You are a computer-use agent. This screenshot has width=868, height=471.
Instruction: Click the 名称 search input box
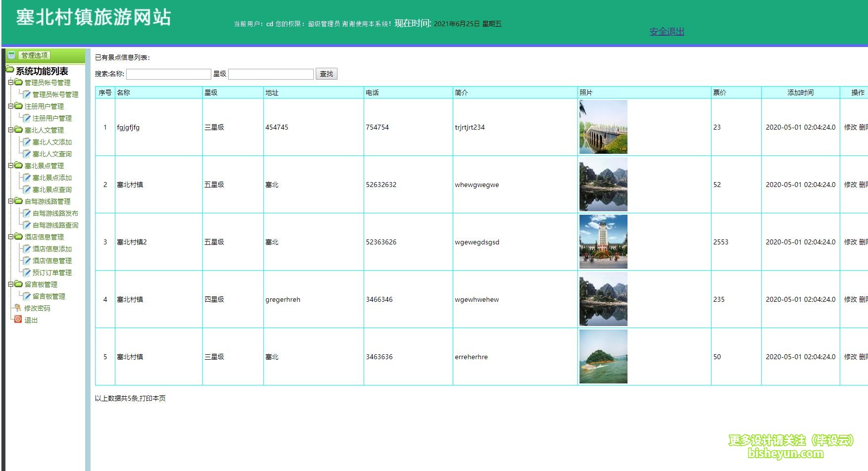[168, 73]
